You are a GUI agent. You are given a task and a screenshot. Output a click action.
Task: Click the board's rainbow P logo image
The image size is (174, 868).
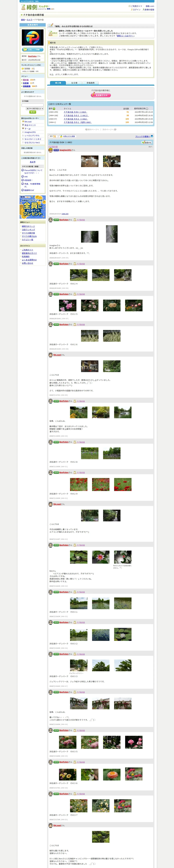[x=32, y=38]
